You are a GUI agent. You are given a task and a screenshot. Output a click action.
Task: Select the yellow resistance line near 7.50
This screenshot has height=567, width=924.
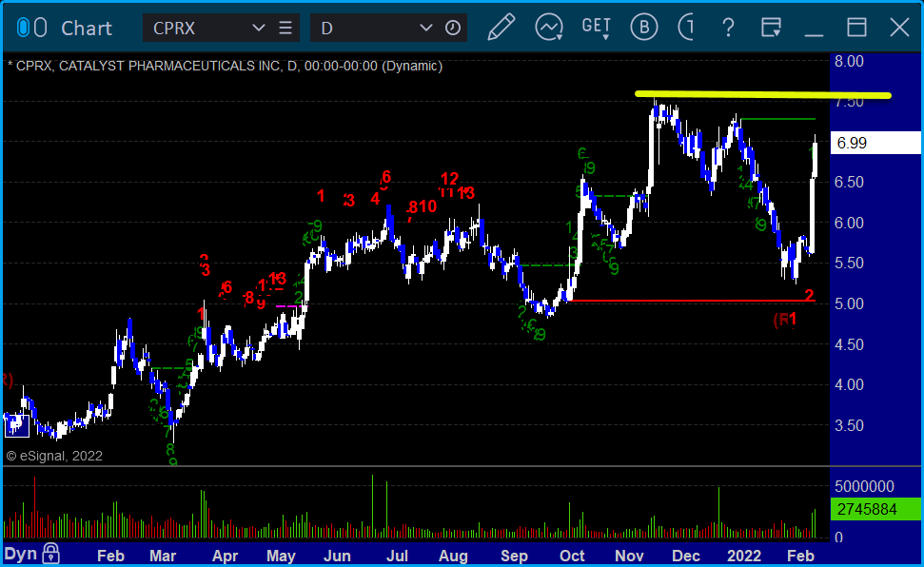(762, 94)
